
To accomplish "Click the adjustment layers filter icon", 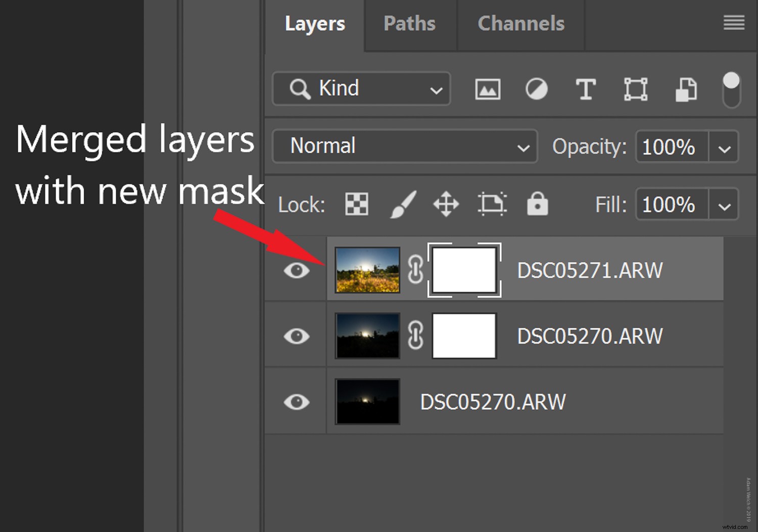I will pyautogui.click(x=536, y=89).
